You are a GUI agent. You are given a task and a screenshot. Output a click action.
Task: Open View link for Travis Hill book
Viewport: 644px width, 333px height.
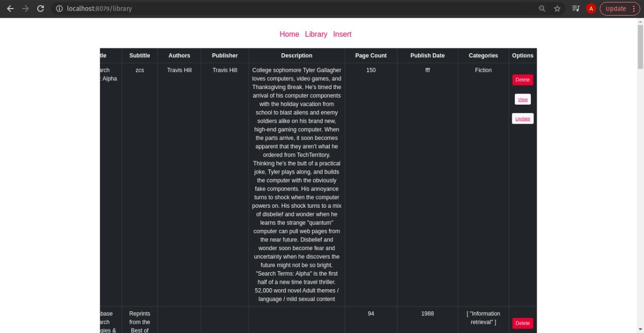pyautogui.click(x=523, y=99)
